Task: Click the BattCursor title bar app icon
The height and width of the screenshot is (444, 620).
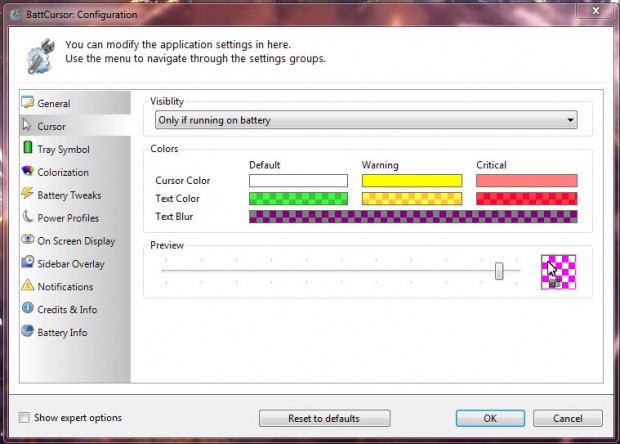Action: [16, 15]
